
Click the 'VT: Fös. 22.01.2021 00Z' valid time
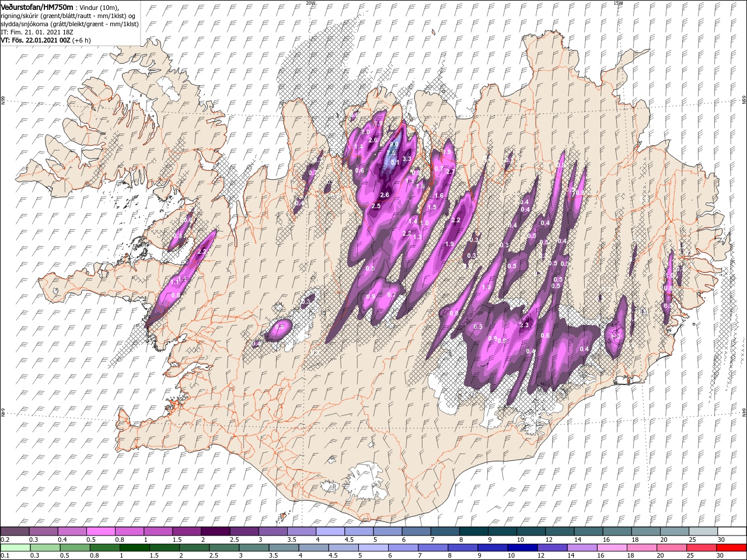(x=35, y=40)
